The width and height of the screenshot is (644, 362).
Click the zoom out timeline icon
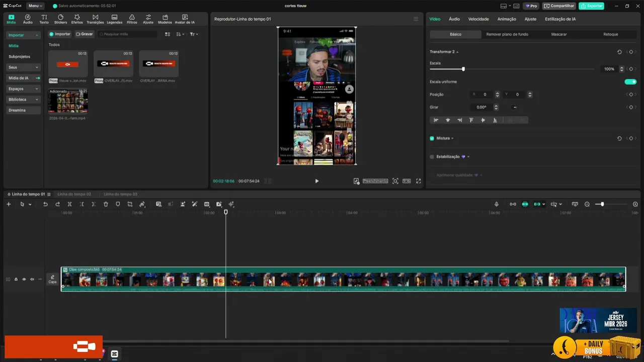click(x=587, y=204)
